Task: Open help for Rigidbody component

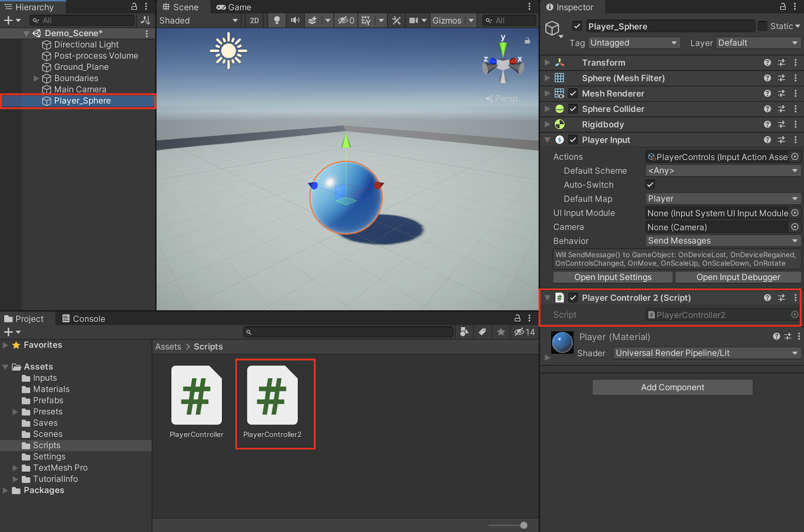Action: pos(767,124)
